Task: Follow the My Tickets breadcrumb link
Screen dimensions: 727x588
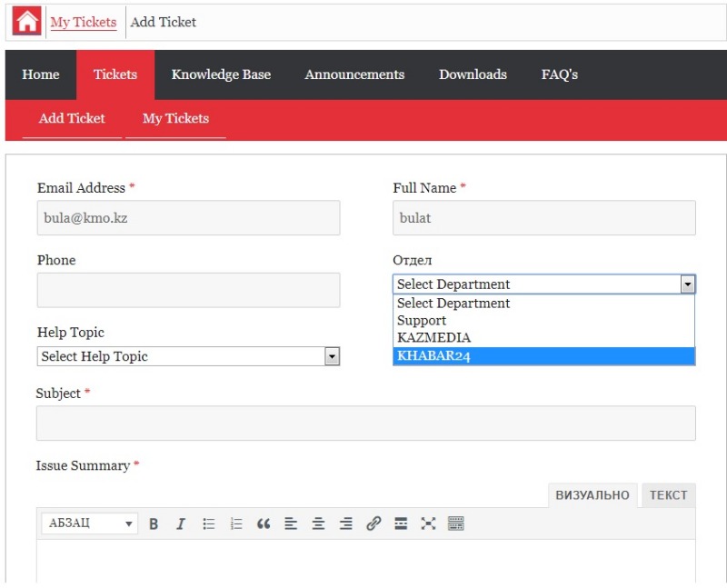Action: tap(84, 22)
